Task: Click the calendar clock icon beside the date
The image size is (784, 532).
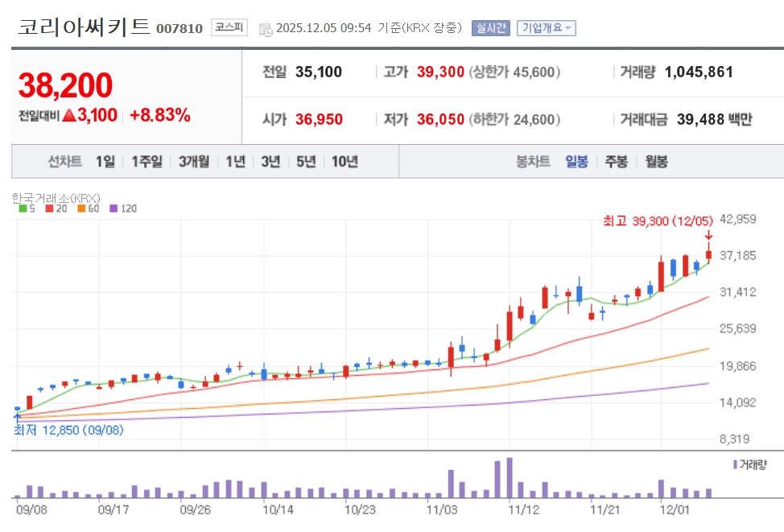Action: 266,30
